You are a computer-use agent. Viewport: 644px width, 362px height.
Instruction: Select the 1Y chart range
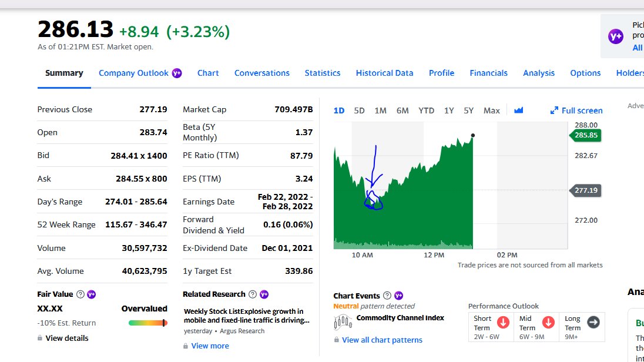tap(449, 110)
